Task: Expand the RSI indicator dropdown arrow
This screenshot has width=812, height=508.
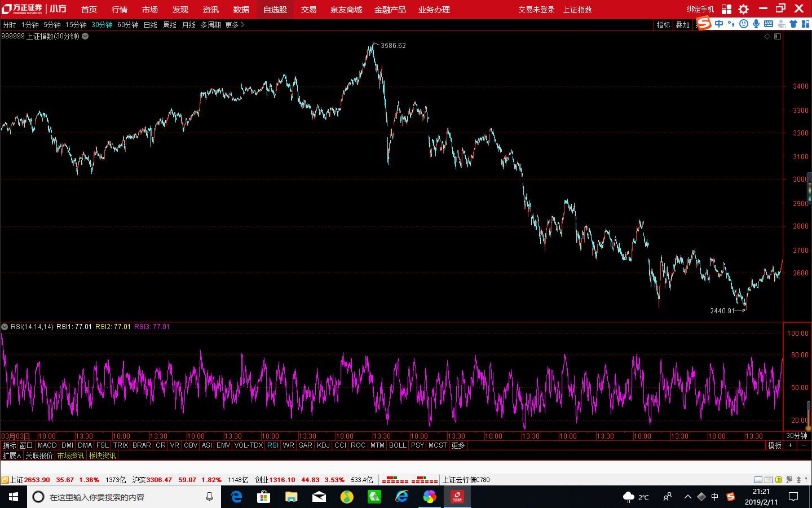Action: coord(5,327)
